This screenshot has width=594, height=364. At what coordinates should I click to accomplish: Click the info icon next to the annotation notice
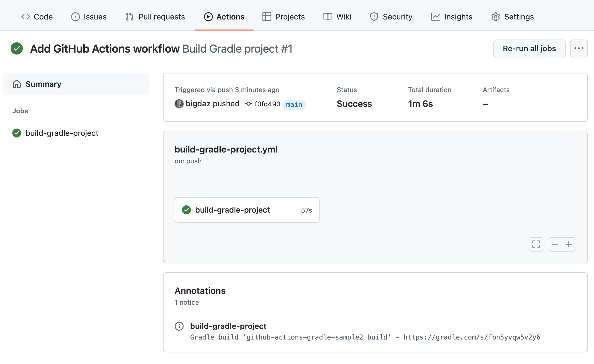tap(179, 326)
